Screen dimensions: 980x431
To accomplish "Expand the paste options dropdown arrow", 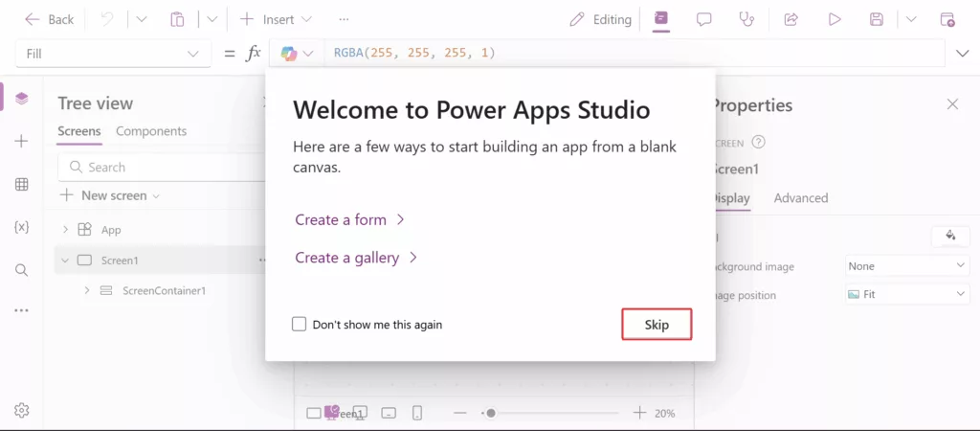I will [212, 19].
